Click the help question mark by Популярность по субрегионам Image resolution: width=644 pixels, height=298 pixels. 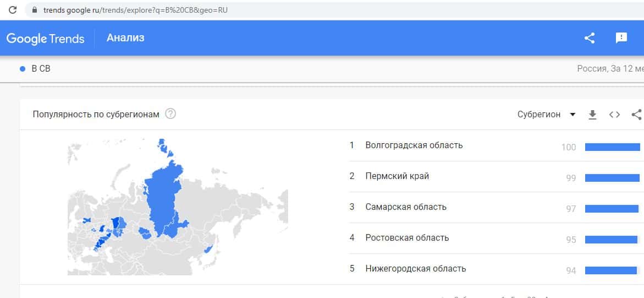[x=170, y=114]
